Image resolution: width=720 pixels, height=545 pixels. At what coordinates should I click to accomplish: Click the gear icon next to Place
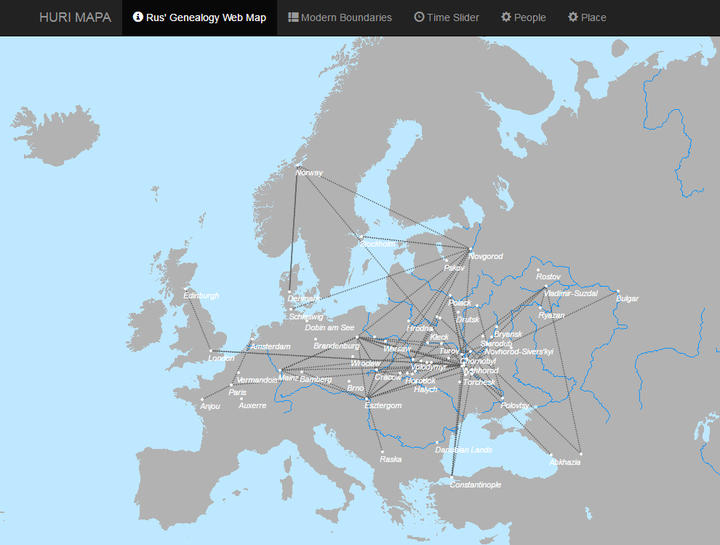tap(573, 17)
